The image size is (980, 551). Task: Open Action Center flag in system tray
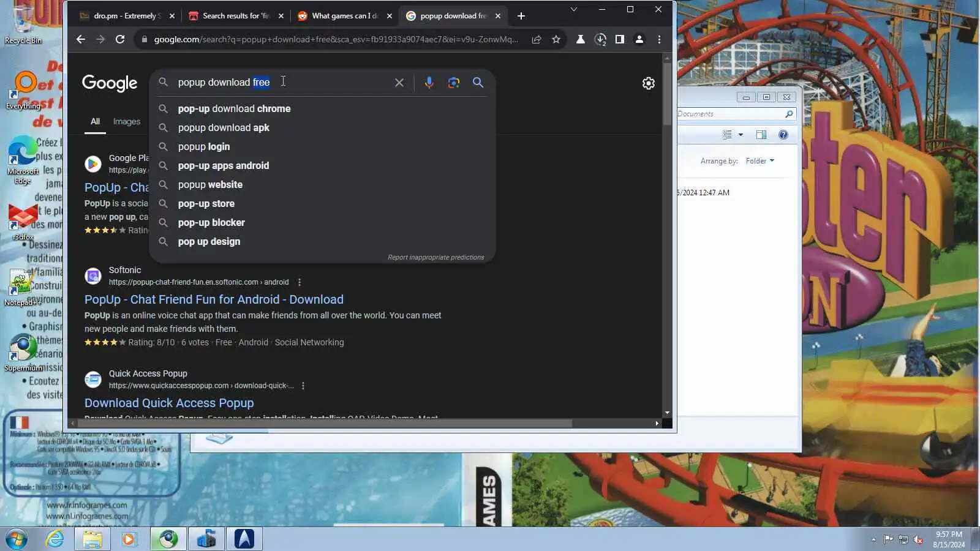(888, 539)
